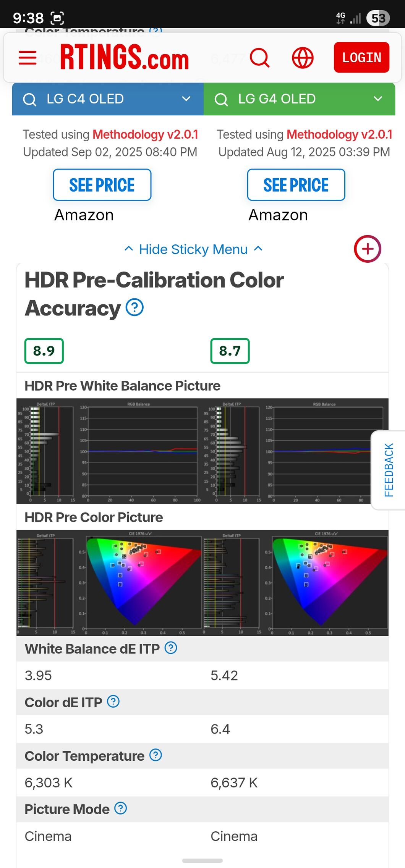Open help for HDR Pre-Calibration Color Accuracy
Screen dimensions: 405x868
click(x=134, y=307)
